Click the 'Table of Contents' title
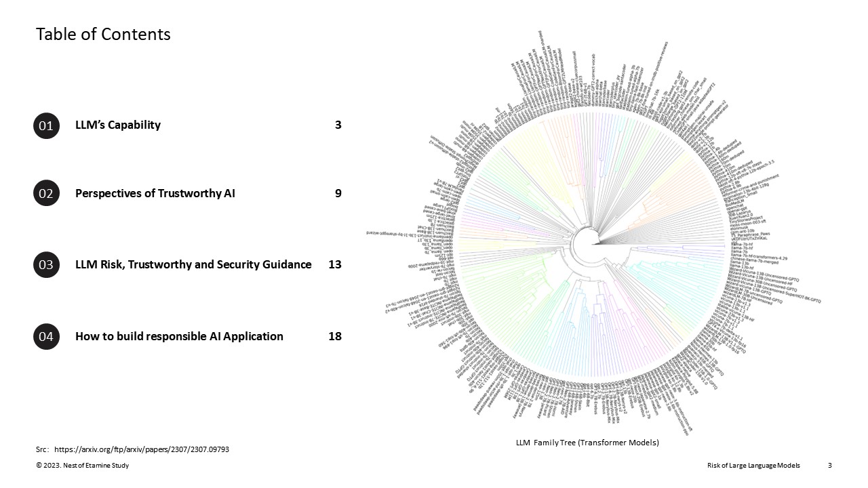868x488 pixels. tap(103, 34)
